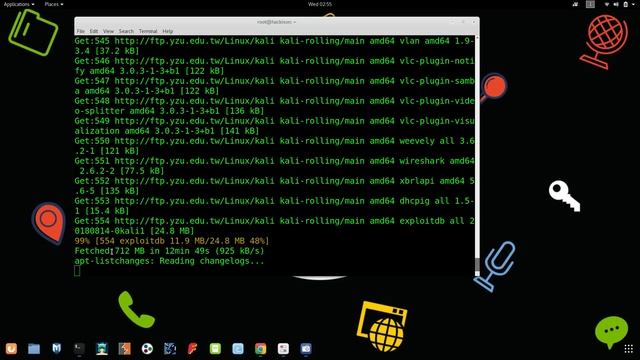Maximize the terminal window
Image resolution: width=640 pixels, height=360 pixels.
click(463, 22)
